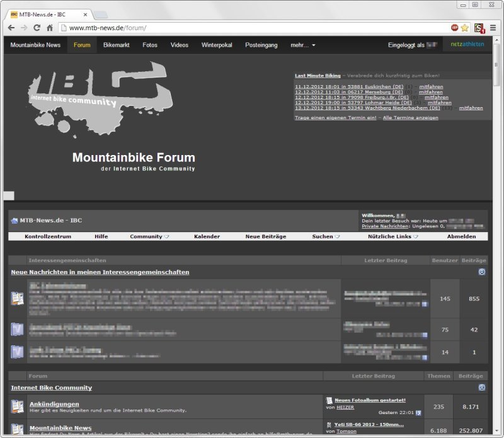Click Trage einen eigenen Termin ein!
504x438 pixels.
coord(336,118)
